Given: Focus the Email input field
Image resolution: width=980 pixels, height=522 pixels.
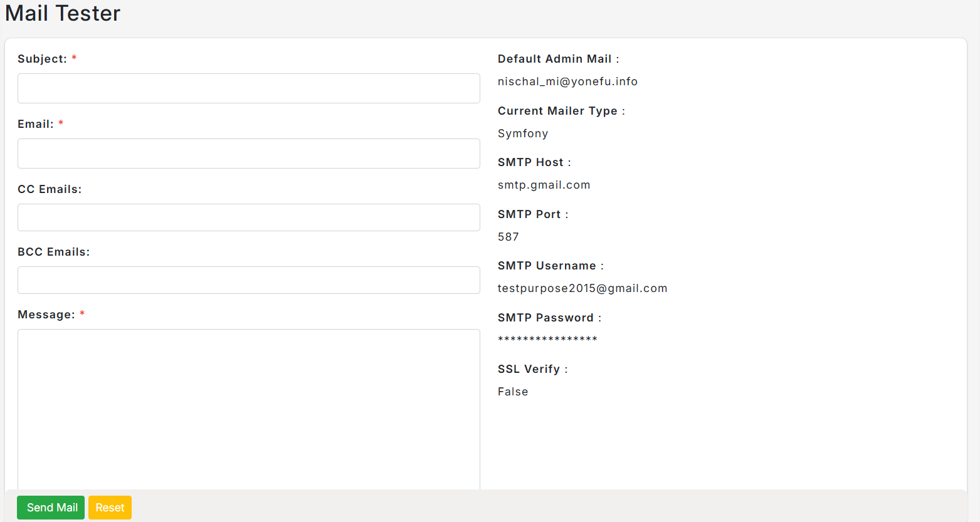Looking at the screenshot, I should click(x=249, y=154).
